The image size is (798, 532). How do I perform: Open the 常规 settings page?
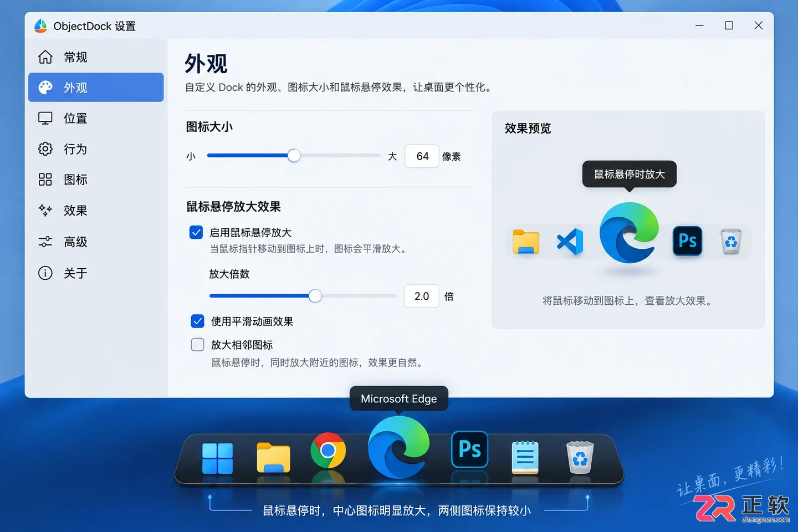(x=96, y=57)
